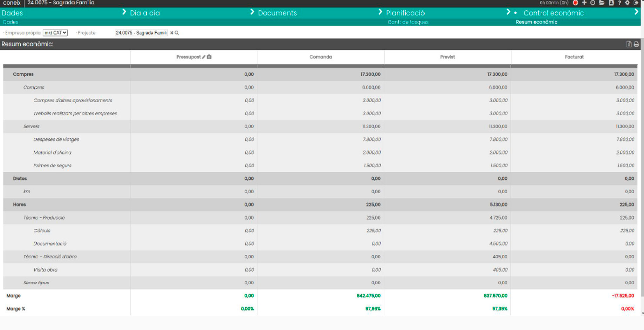
Task: Select the km row label
Action: point(27,192)
